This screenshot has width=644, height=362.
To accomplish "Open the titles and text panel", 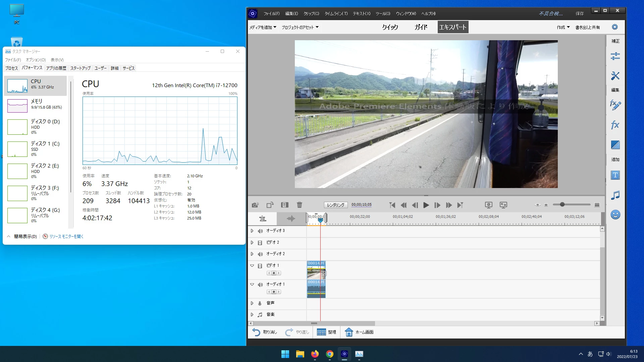I will [x=615, y=175].
